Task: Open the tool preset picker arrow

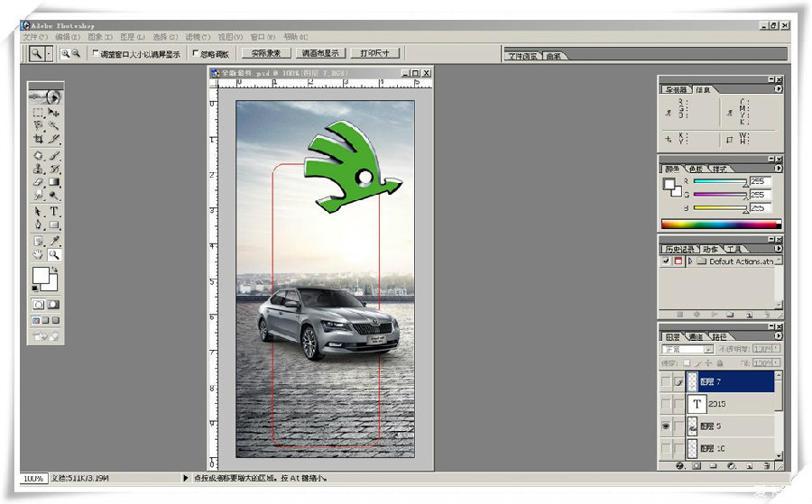Action: coord(49,53)
